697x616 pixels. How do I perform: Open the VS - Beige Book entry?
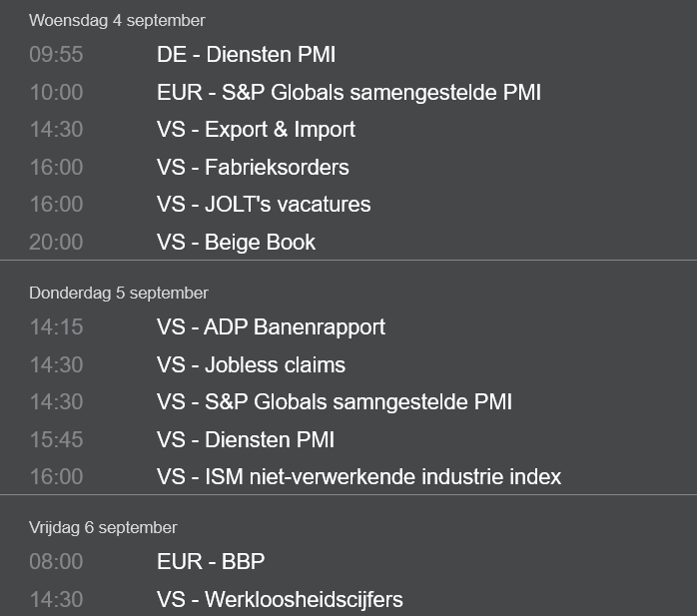click(236, 243)
